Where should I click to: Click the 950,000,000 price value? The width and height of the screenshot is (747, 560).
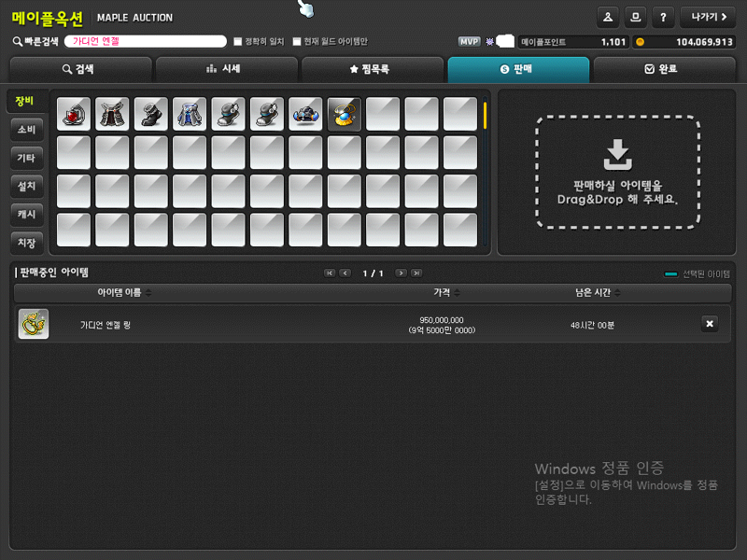coord(442,320)
